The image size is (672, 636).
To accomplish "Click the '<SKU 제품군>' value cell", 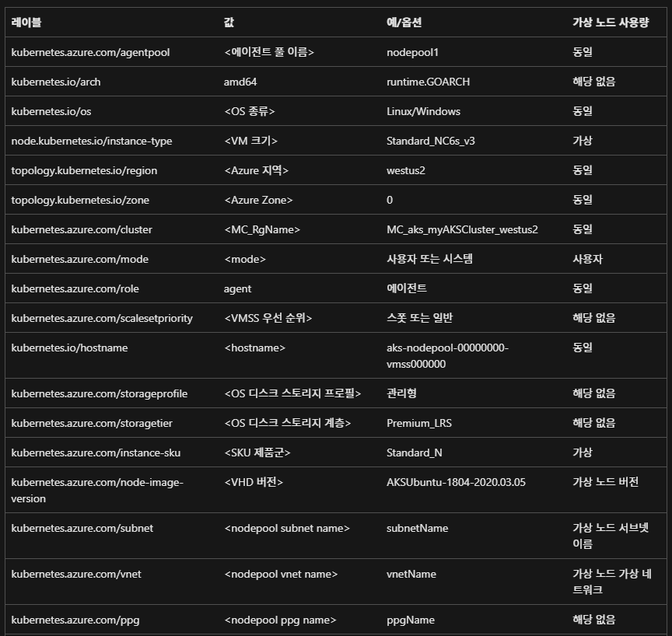I will tap(257, 453).
